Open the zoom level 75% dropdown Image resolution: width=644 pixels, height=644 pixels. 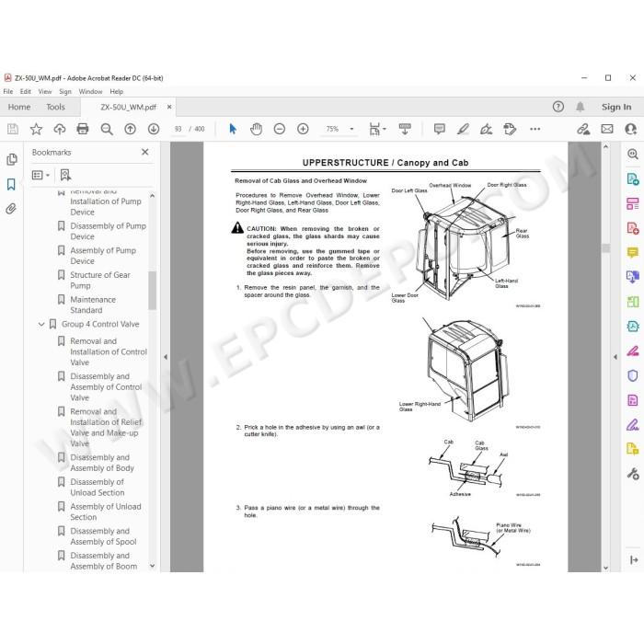[x=351, y=129]
